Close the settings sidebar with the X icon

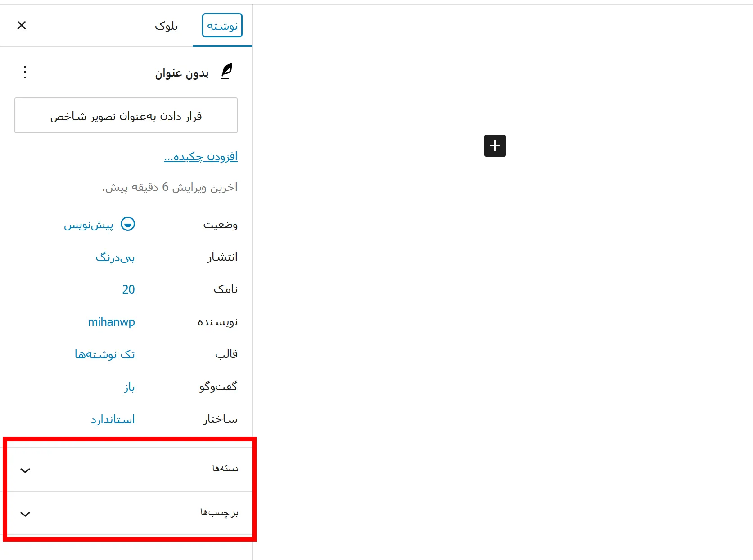point(22,26)
